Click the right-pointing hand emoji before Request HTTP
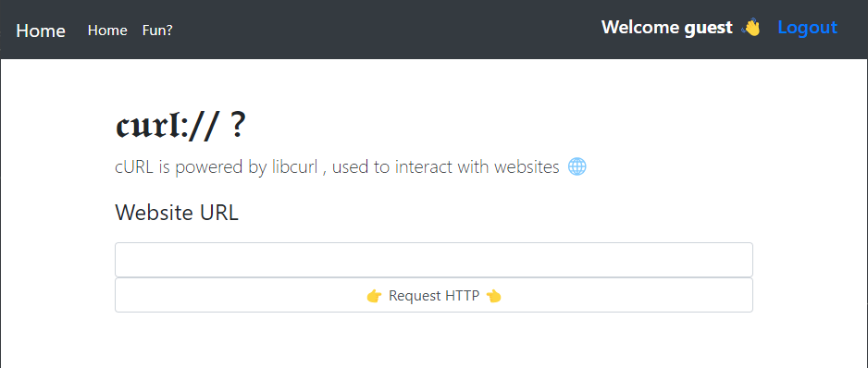Image resolution: width=868 pixels, height=368 pixels. 374,296
